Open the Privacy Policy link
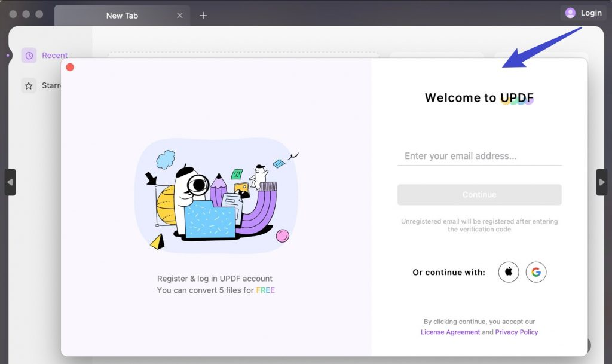 pos(516,332)
